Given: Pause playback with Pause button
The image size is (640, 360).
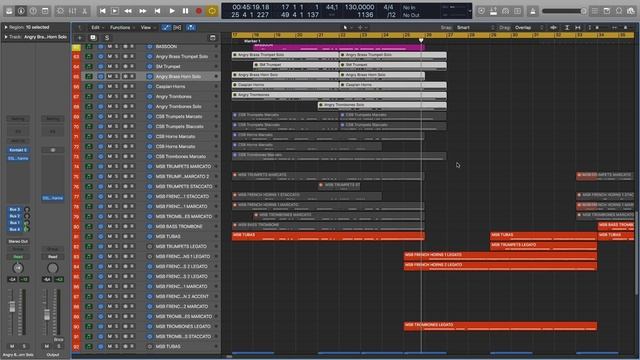Looking at the screenshot, I should (185, 11).
